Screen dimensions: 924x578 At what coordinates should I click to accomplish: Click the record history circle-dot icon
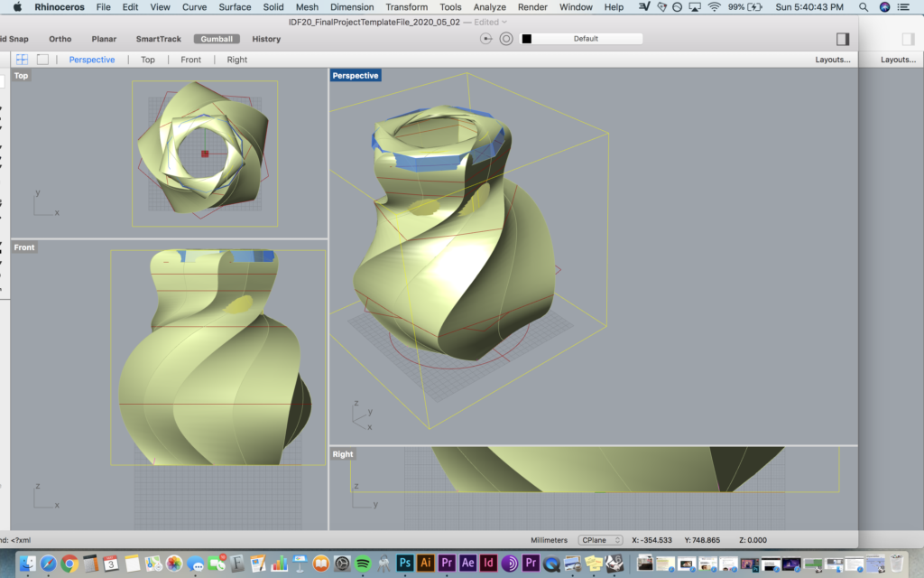pyautogui.click(x=486, y=39)
